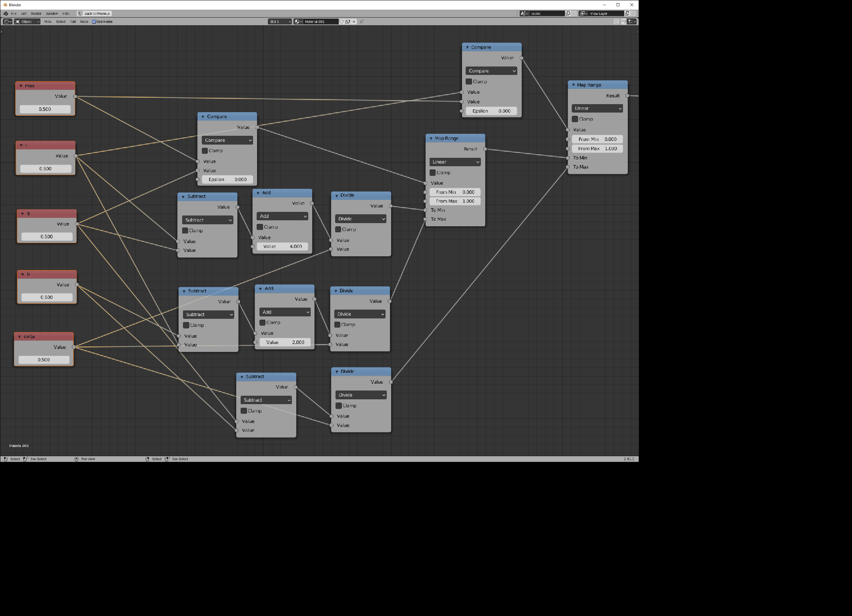Click the pin node editor icon

point(362,21)
